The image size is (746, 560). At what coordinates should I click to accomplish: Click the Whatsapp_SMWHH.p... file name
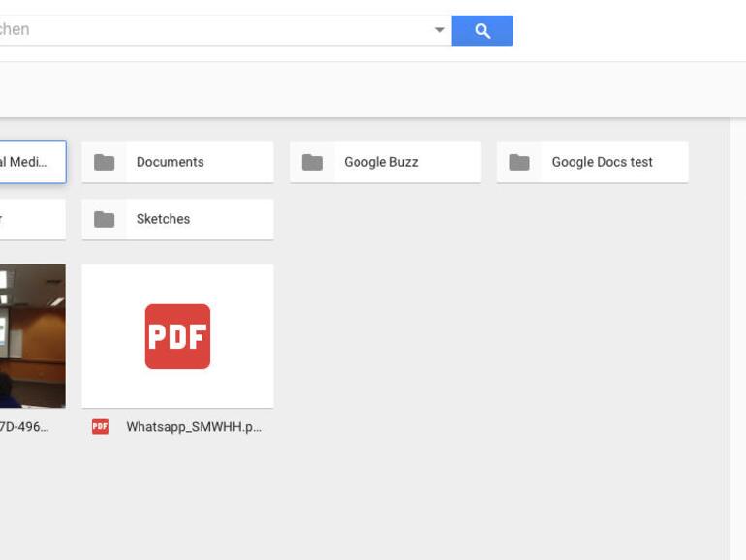pyautogui.click(x=194, y=426)
